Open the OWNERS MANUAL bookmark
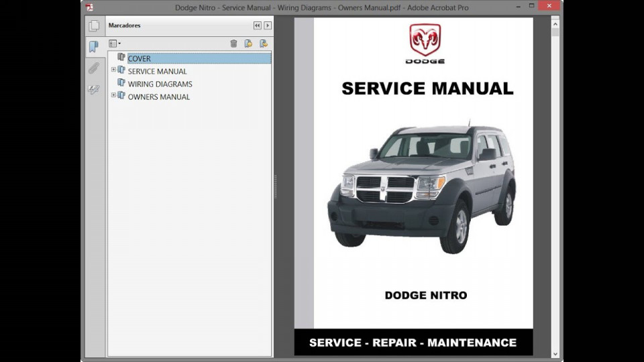The image size is (644, 362). (158, 97)
